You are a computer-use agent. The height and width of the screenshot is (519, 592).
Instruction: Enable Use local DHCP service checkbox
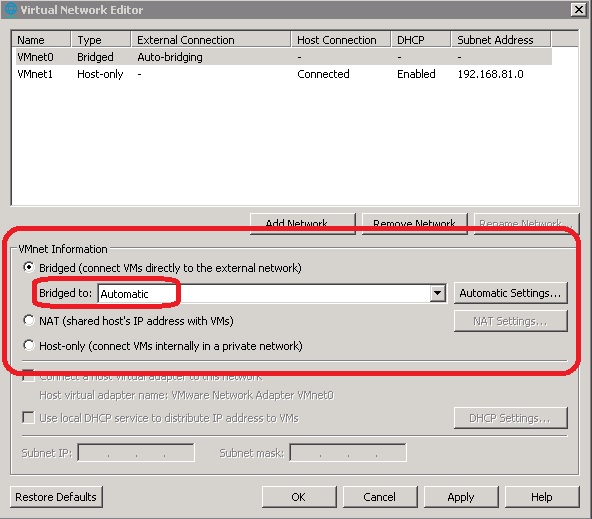click(28, 417)
